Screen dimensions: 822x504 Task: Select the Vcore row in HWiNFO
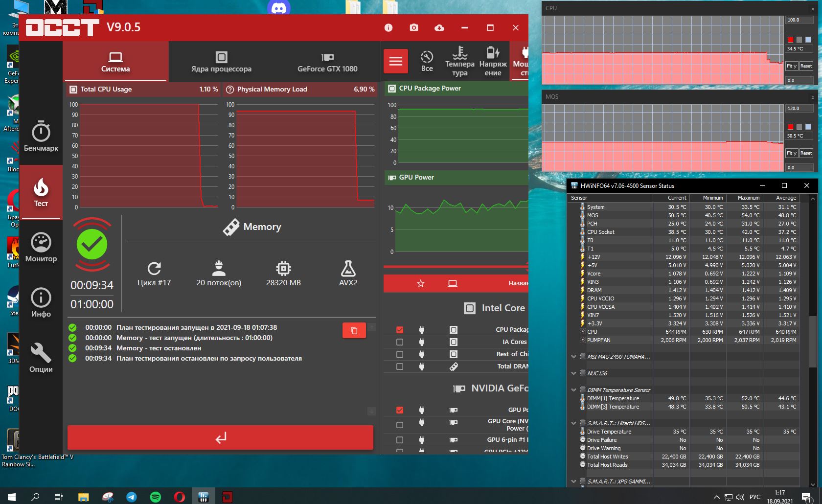[x=684, y=274]
